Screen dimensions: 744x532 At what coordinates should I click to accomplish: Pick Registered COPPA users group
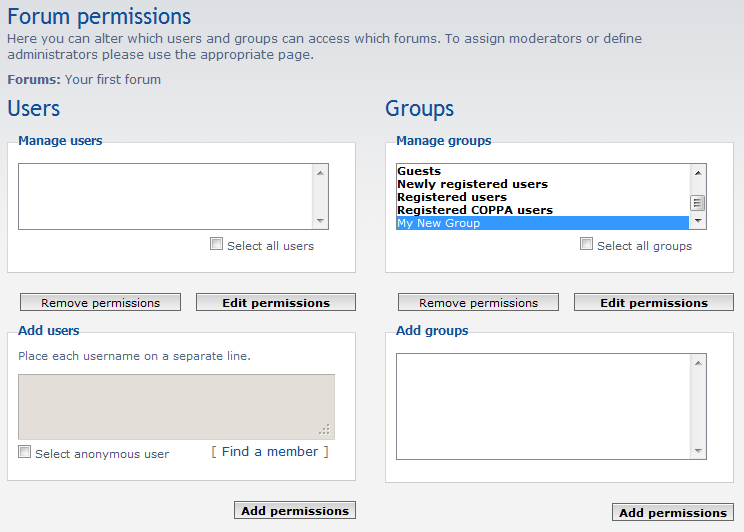click(475, 210)
